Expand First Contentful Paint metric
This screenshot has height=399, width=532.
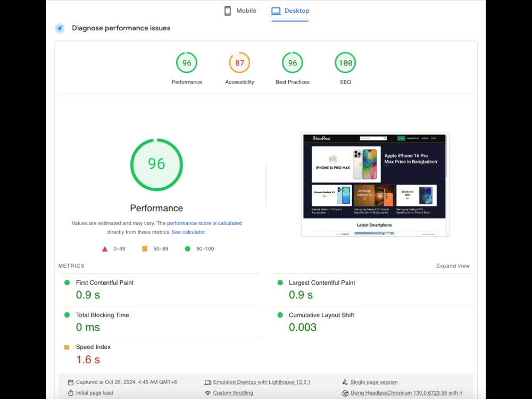pos(160,289)
